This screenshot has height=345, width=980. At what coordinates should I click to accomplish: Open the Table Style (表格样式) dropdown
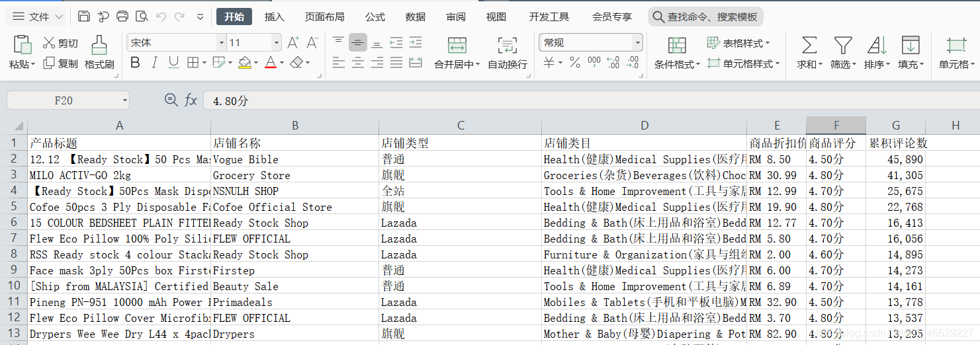pyautogui.click(x=738, y=43)
